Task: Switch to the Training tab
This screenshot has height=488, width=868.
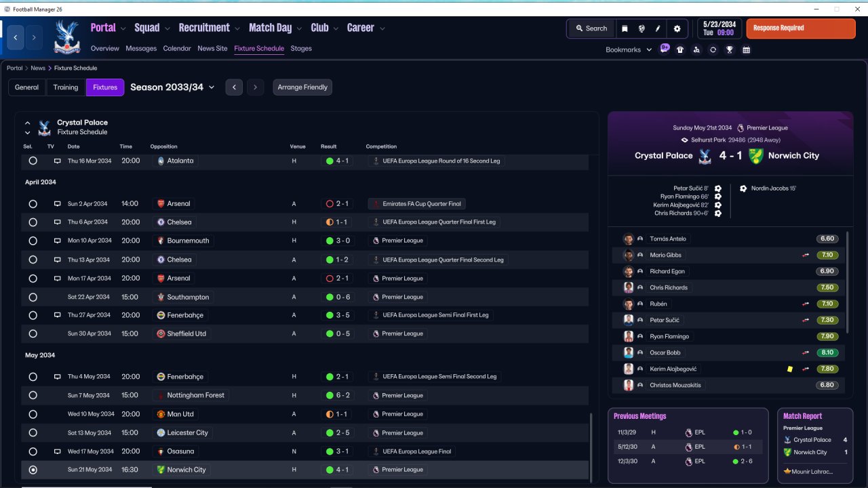Action: click(66, 87)
